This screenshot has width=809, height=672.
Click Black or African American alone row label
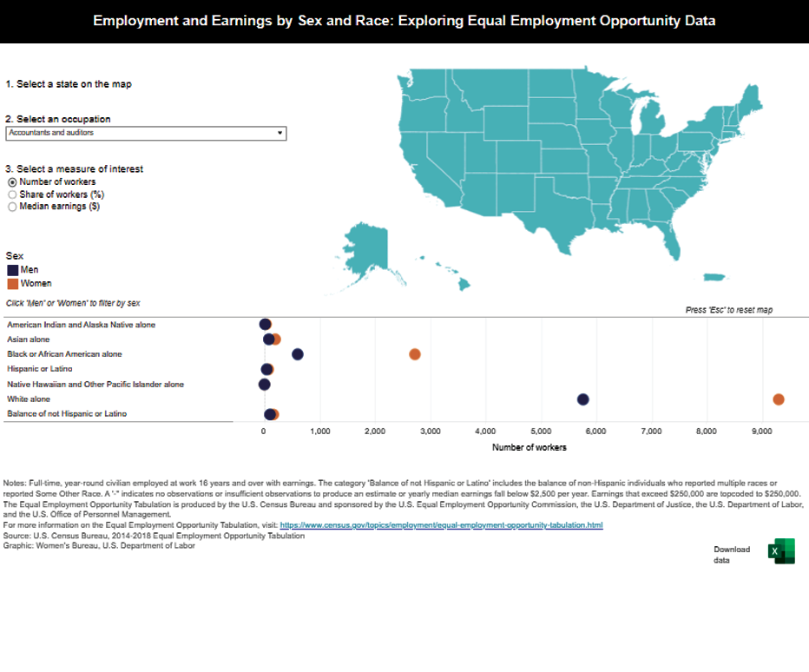(x=64, y=354)
